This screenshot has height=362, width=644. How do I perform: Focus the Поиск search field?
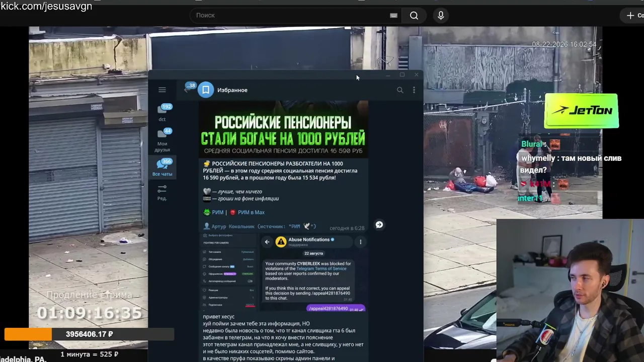tap(294, 16)
